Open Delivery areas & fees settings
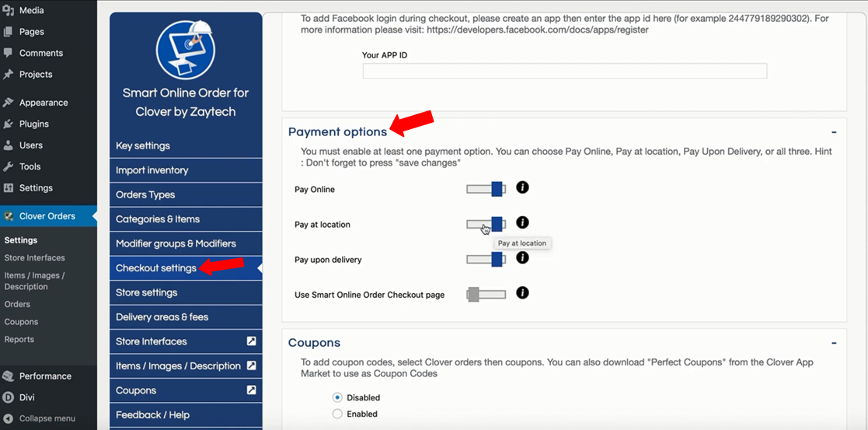 click(x=186, y=317)
